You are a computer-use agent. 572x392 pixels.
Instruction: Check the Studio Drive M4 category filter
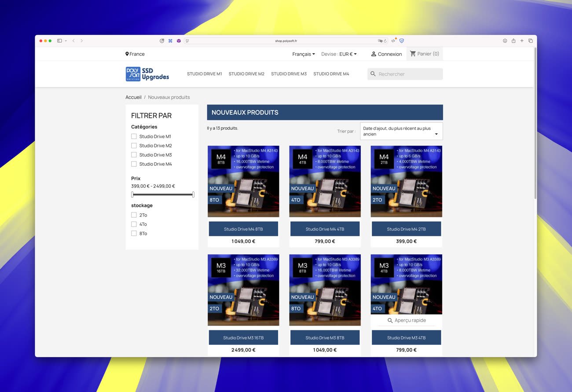pos(134,164)
